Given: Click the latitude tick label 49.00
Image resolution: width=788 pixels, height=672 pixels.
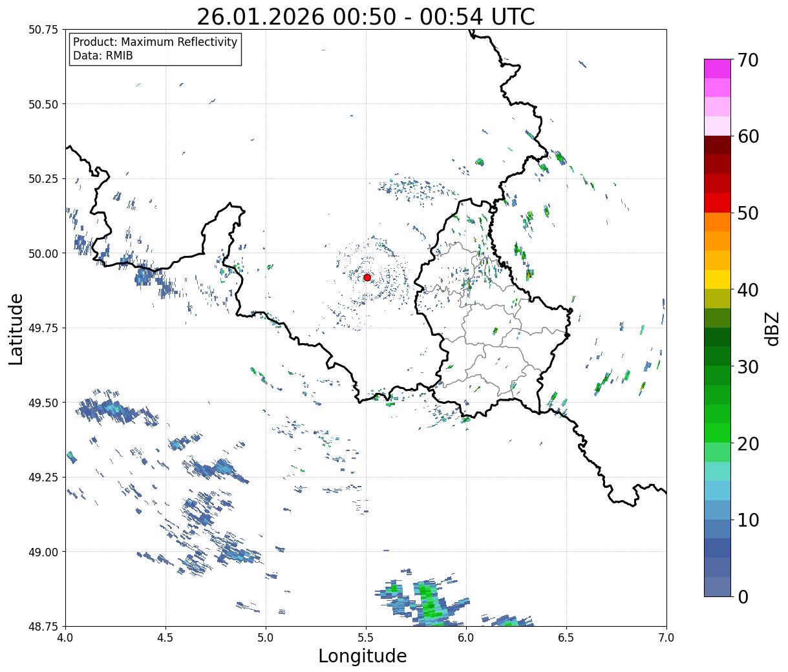Looking at the screenshot, I should pos(43,552).
